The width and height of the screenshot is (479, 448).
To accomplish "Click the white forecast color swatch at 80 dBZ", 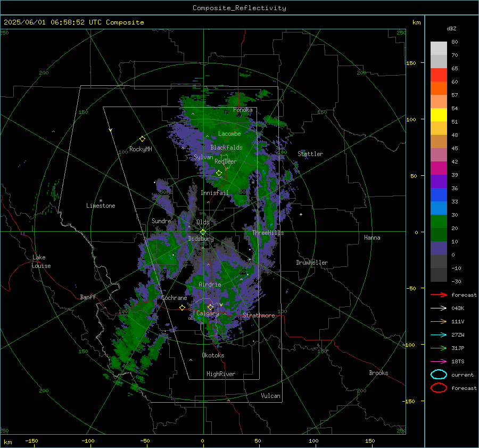I will coord(439,48).
